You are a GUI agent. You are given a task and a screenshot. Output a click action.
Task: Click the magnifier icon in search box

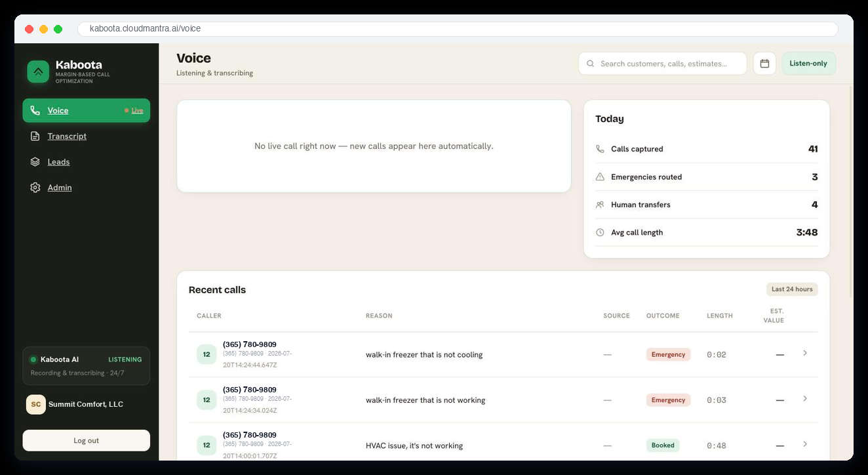(x=590, y=64)
